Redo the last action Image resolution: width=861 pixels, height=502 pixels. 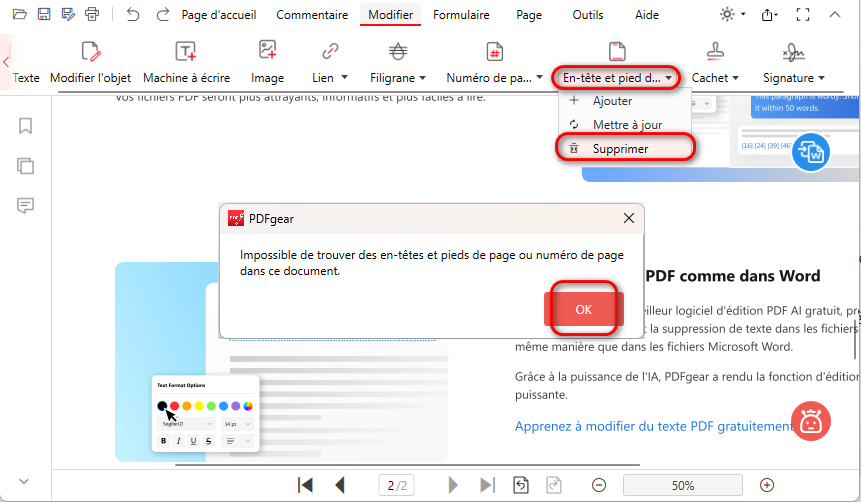(x=163, y=14)
